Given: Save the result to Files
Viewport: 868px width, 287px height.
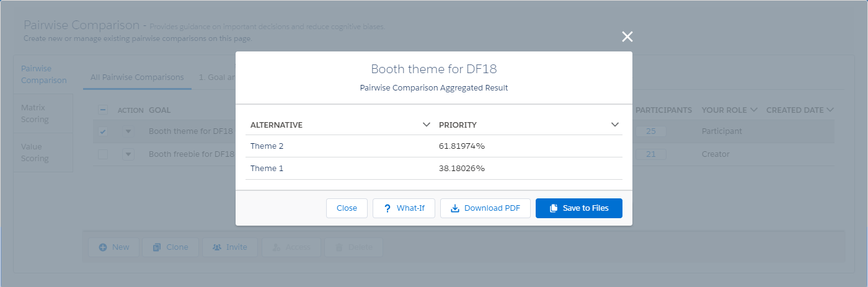Looking at the screenshot, I should 579,208.
